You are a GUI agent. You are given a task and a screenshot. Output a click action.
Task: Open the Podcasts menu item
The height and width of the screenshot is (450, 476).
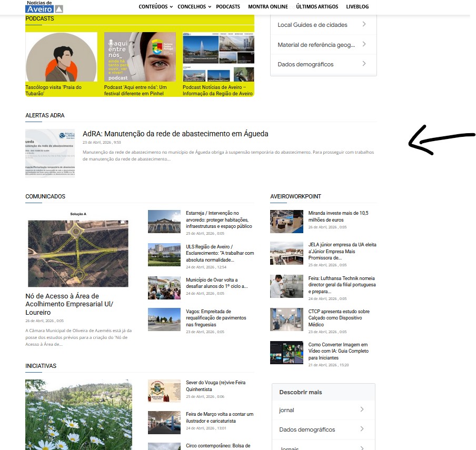(x=227, y=7)
